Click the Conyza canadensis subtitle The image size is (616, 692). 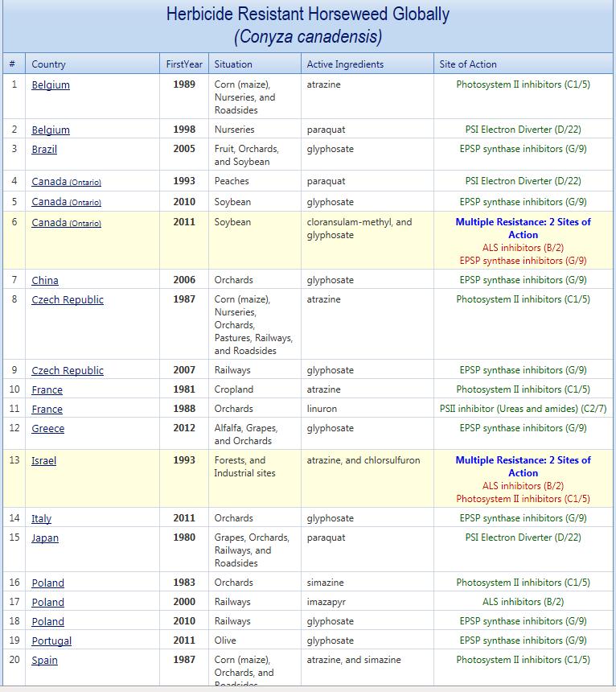pos(308,37)
